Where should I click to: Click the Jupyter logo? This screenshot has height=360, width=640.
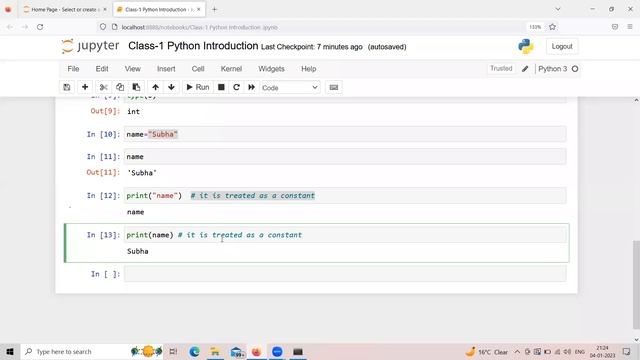pos(90,46)
